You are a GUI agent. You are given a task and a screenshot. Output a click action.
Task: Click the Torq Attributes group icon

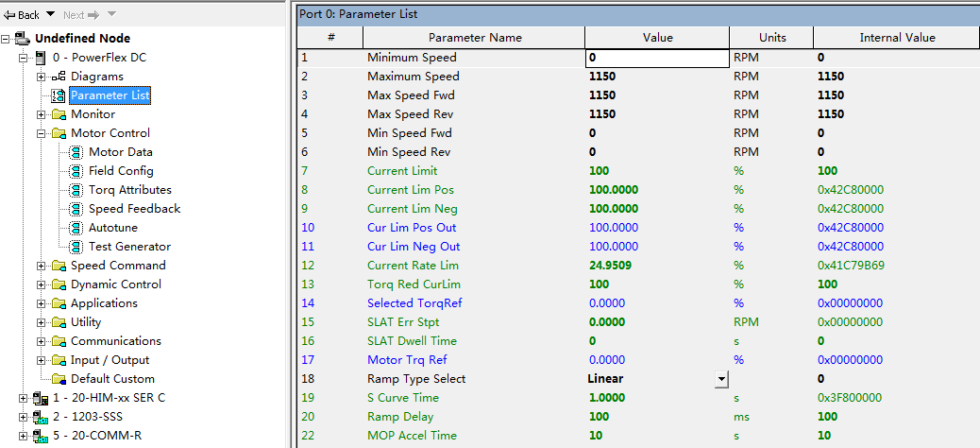76,190
